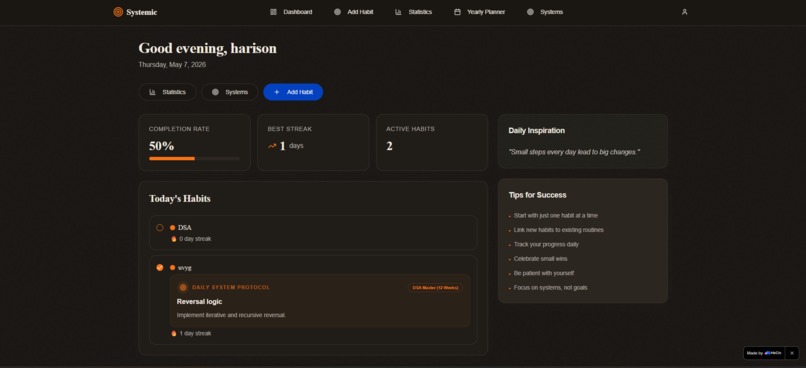The image size is (806, 368).
Task: Click Implement iterative and recursive reversal text
Action: pyautogui.click(x=231, y=315)
